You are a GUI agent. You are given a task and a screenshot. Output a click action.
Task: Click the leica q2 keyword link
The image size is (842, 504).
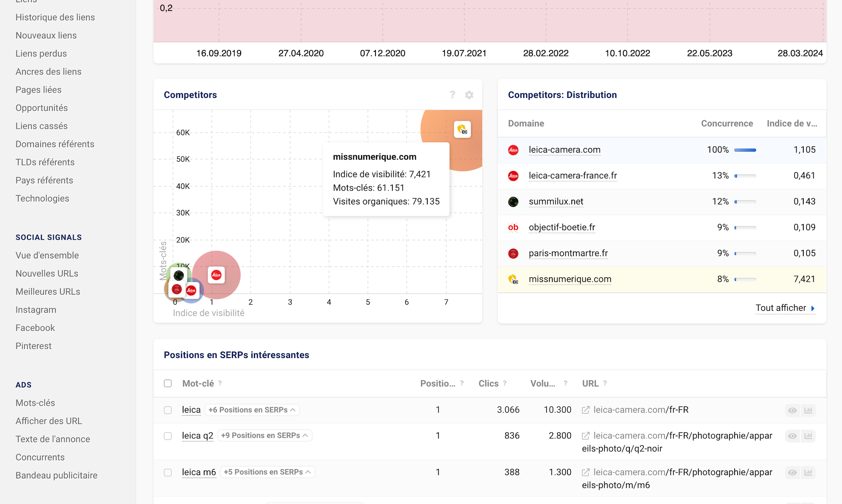[197, 435]
